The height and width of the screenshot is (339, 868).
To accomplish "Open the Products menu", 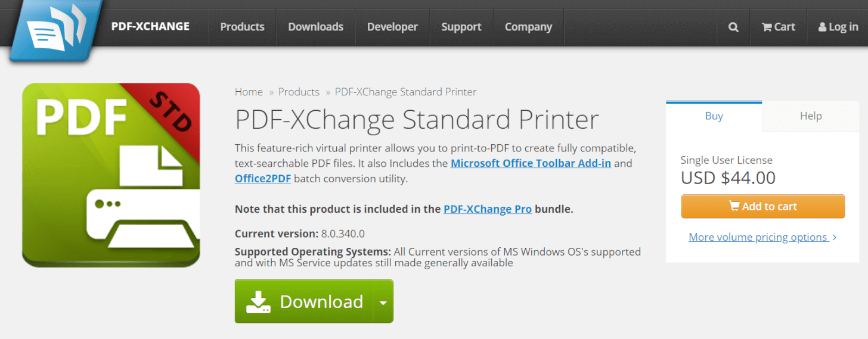I will (242, 27).
